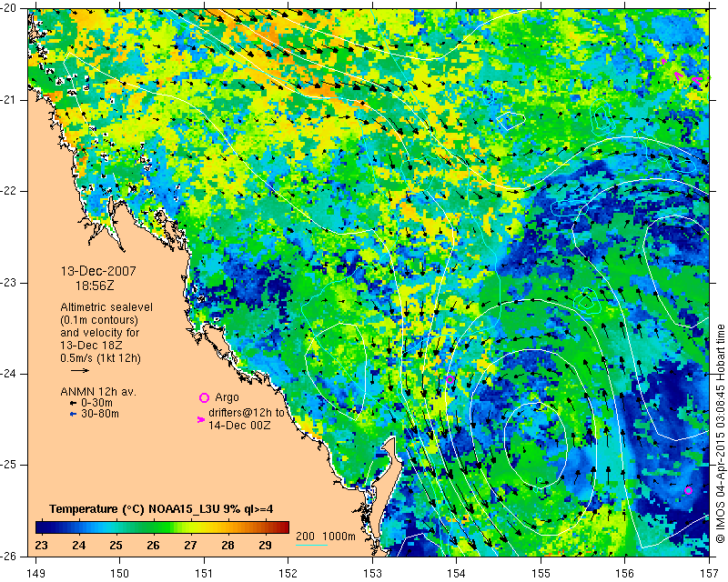728x582 pixels.
Task: Click the '14-Dec 00Z' text
Action: [x=239, y=425]
